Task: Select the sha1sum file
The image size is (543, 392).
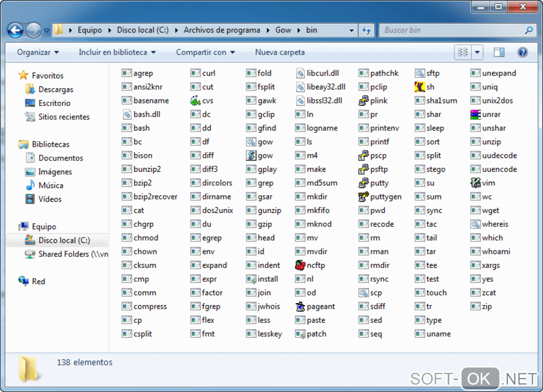Action: [436, 101]
